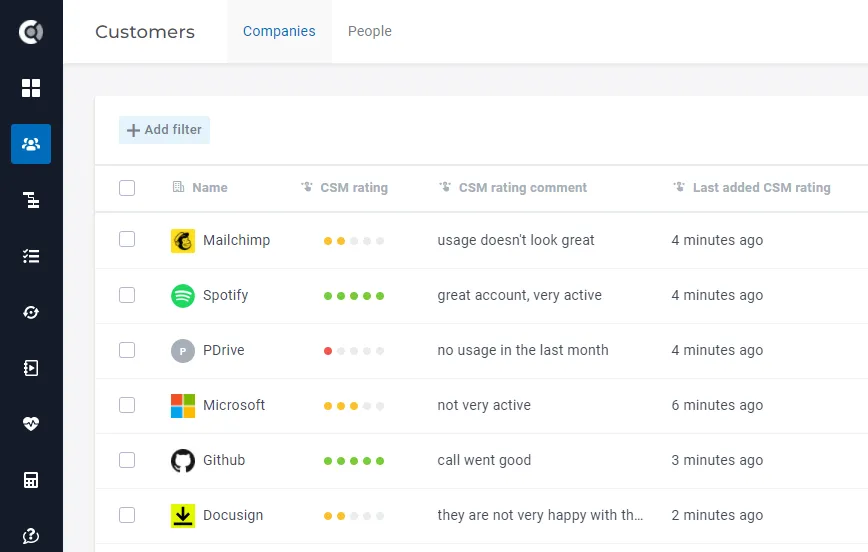Open the Spotify company name link
The height and width of the screenshot is (552, 868).
(225, 295)
